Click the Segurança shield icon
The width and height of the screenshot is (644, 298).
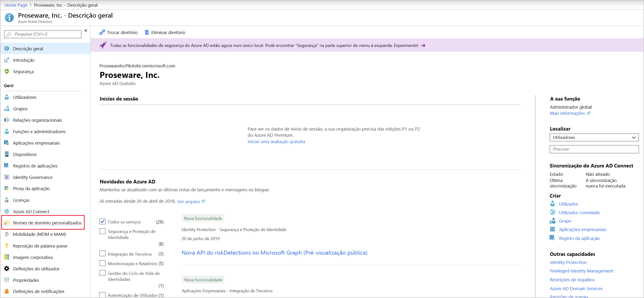[7, 71]
